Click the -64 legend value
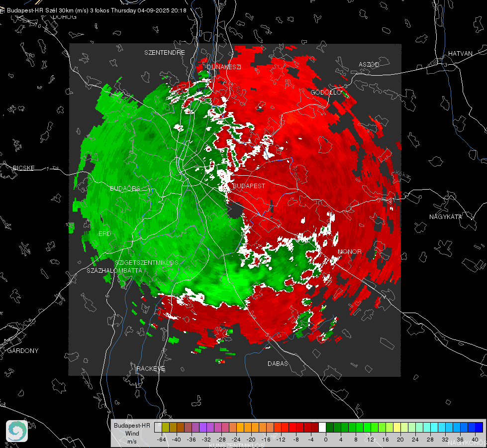This screenshot has height=448, width=487. (162, 440)
